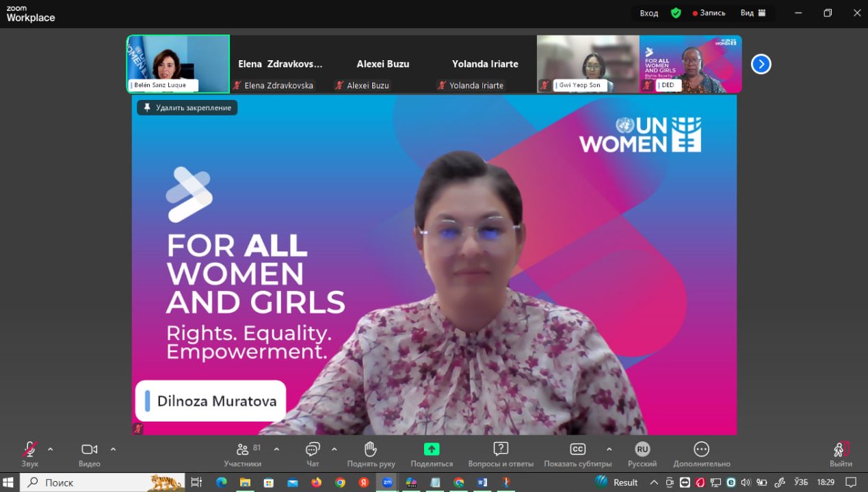Screen dimensions: 868x492
Task: Select Belén Sanz Luque video thumbnail
Action: click(178, 64)
